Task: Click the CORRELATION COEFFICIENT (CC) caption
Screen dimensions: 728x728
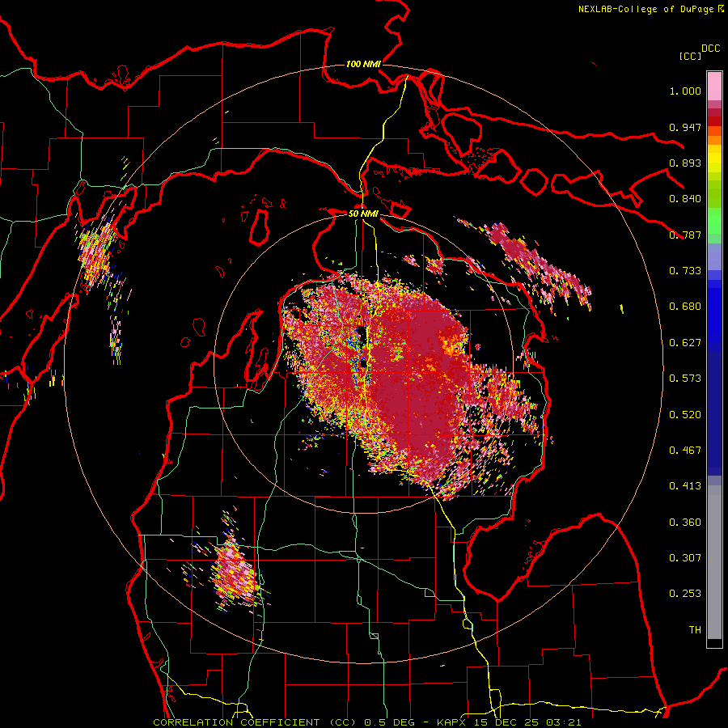Action: pos(255,722)
